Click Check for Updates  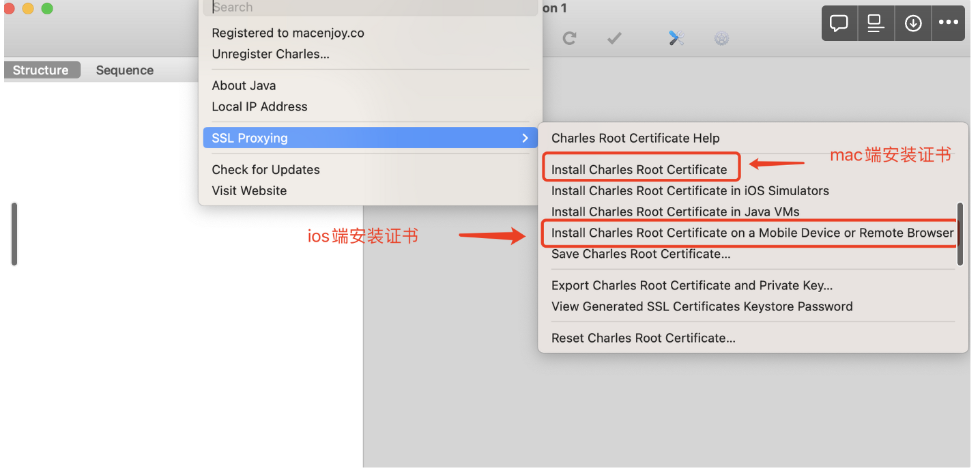[265, 169]
